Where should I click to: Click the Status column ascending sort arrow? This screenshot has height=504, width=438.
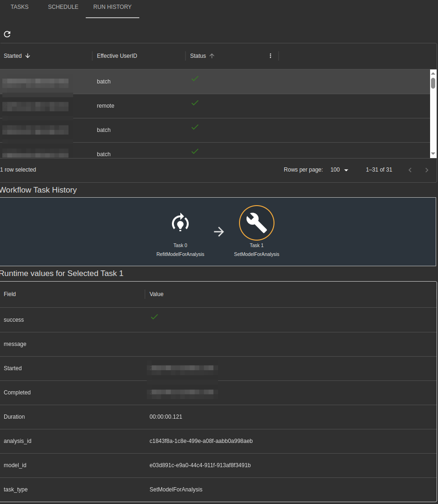[x=212, y=56]
